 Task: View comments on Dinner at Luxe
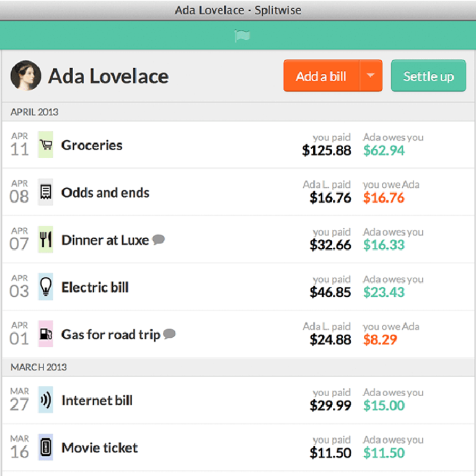pyautogui.click(x=159, y=239)
